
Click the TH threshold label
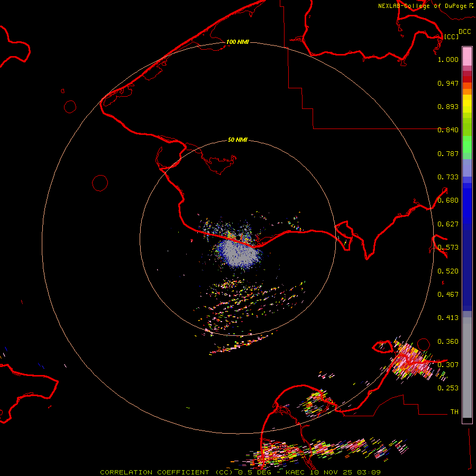pyautogui.click(x=454, y=412)
